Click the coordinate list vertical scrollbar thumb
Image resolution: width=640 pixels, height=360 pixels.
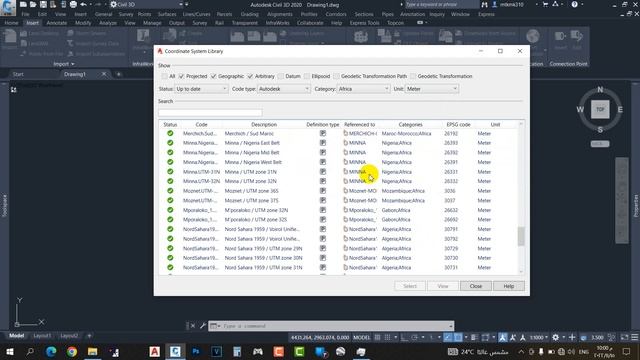[x=521, y=236]
